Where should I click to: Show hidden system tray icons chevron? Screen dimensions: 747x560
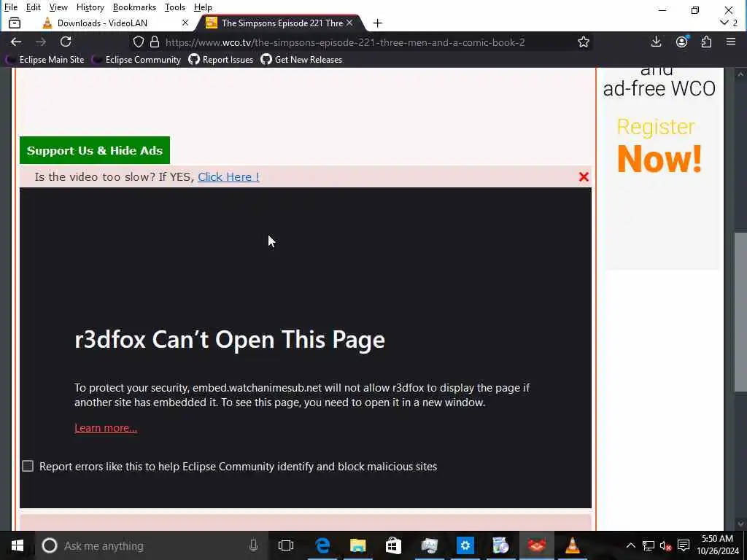(x=630, y=545)
